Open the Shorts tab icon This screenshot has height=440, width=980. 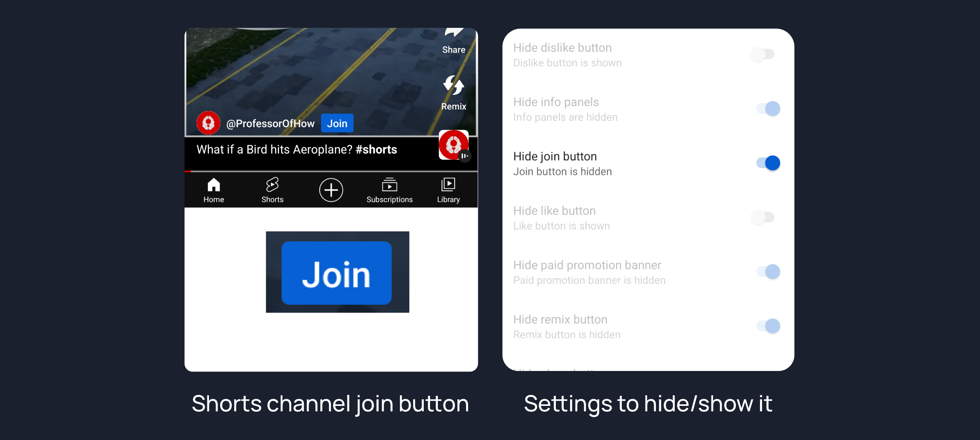click(x=272, y=184)
